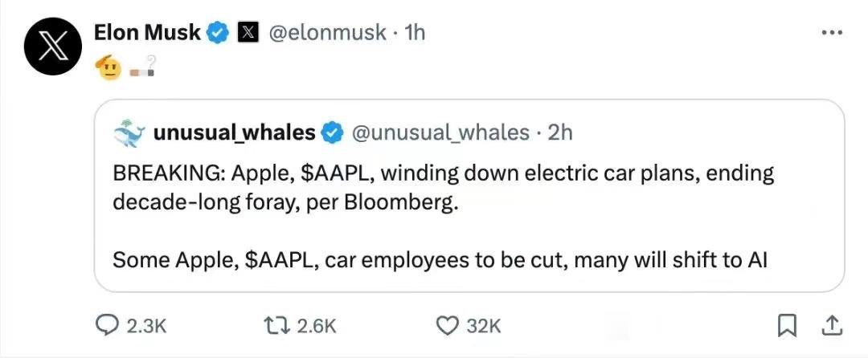The width and height of the screenshot is (868, 358).
Task: Like the post with the heart icon
Action: [446, 325]
